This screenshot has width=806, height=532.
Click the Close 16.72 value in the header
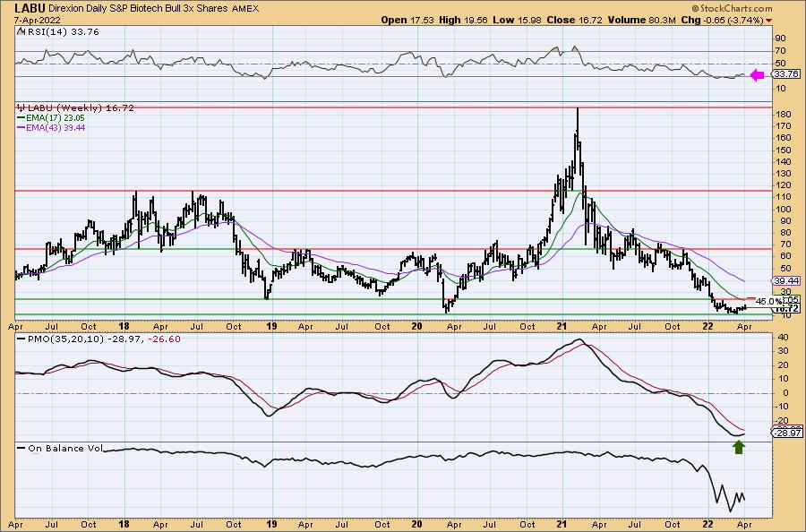(x=574, y=20)
